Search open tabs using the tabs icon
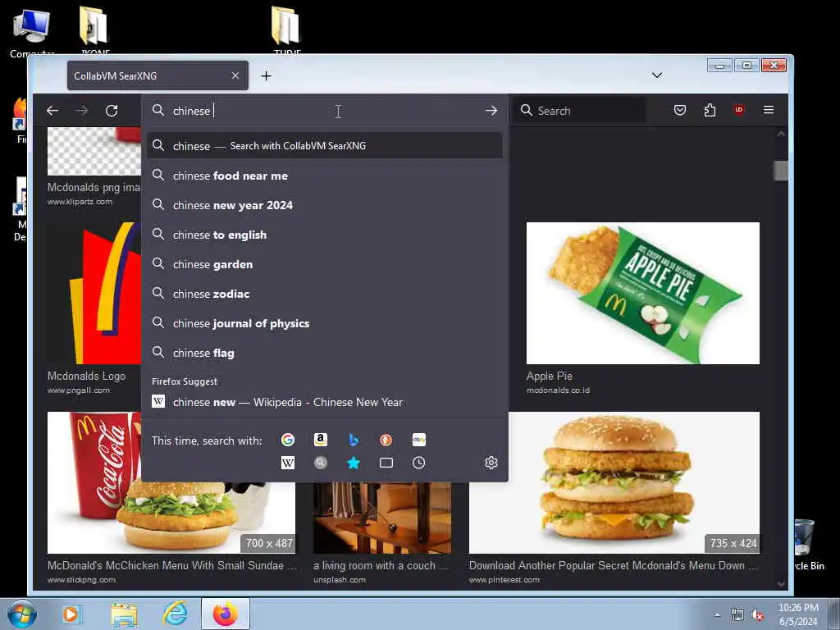The image size is (840, 630). pyautogui.click(x=386, y=463)
